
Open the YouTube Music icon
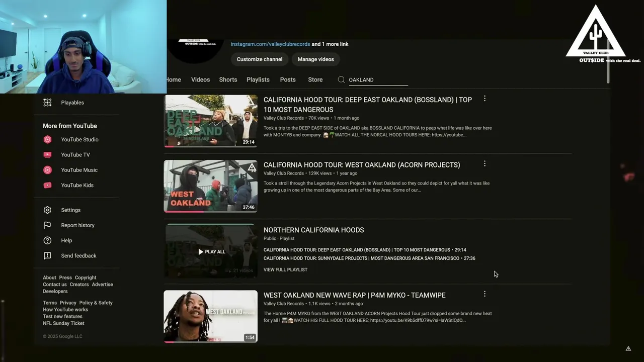[x=47, y=170]
